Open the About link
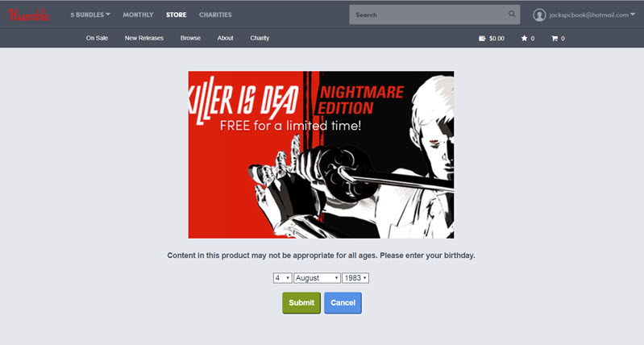Image resolution: width=644 pixels, height=345 pixels. 225,38
